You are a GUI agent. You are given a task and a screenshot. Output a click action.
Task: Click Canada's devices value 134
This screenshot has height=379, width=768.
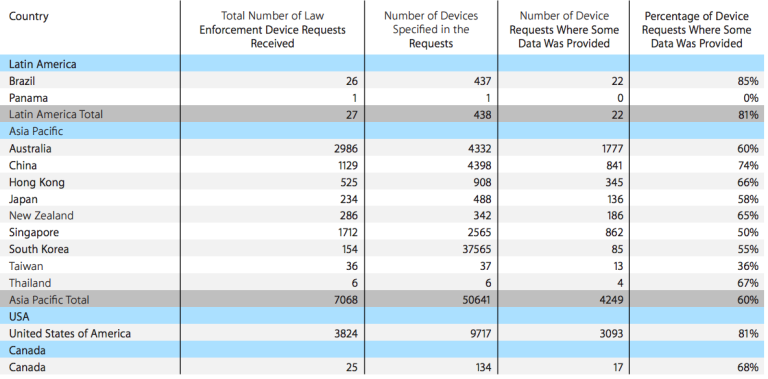pyautogui.click(x=482, y=367)
